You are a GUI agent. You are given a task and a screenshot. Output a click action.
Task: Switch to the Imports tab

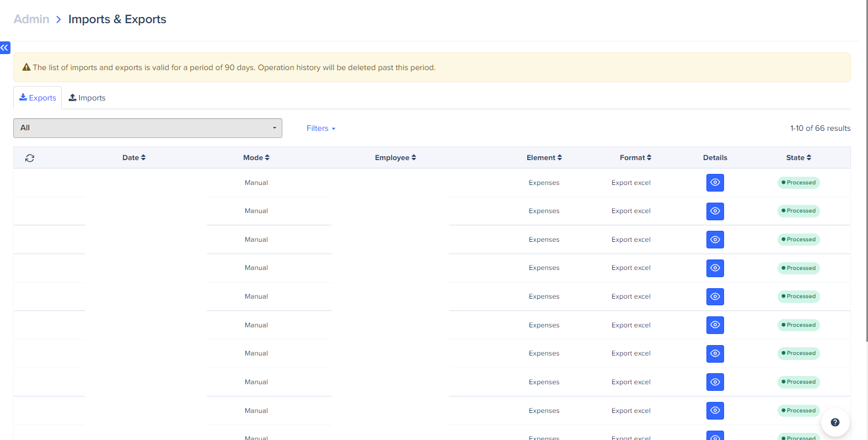click(x=87, y=98)
